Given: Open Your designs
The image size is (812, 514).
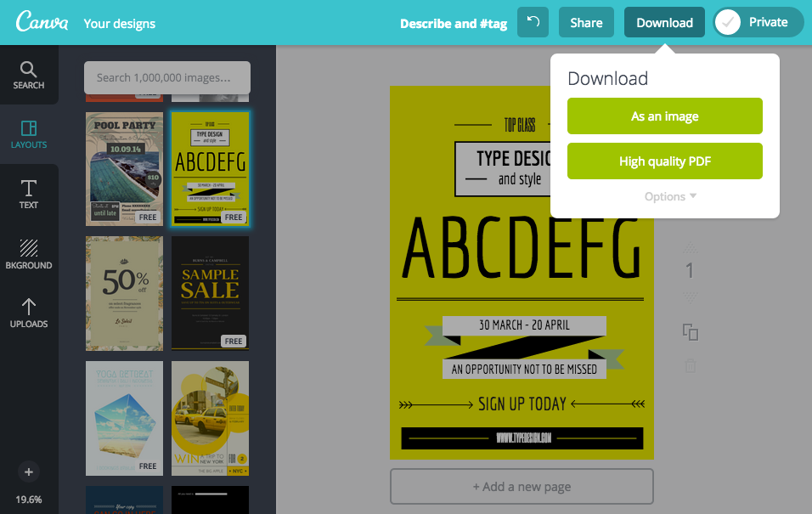Looking at the screenshot, I should 120,24.
